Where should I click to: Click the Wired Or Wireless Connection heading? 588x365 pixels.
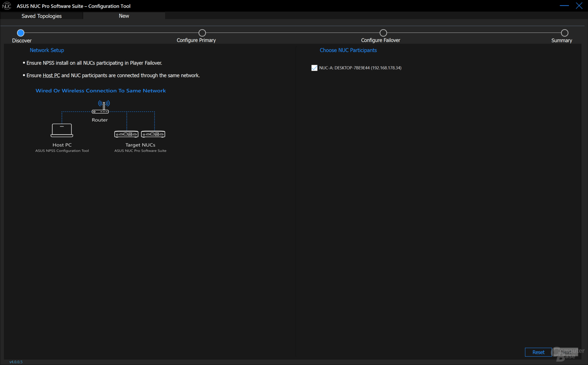point(101,91)
